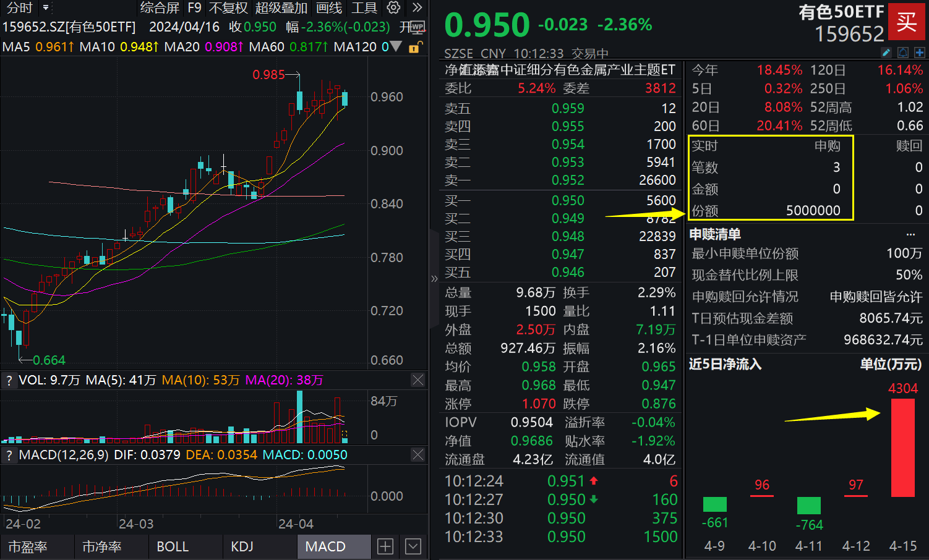Open the 不复权 price adjustment menu
This screenshot has width=929, height=560.
click(x=228, y=8)
